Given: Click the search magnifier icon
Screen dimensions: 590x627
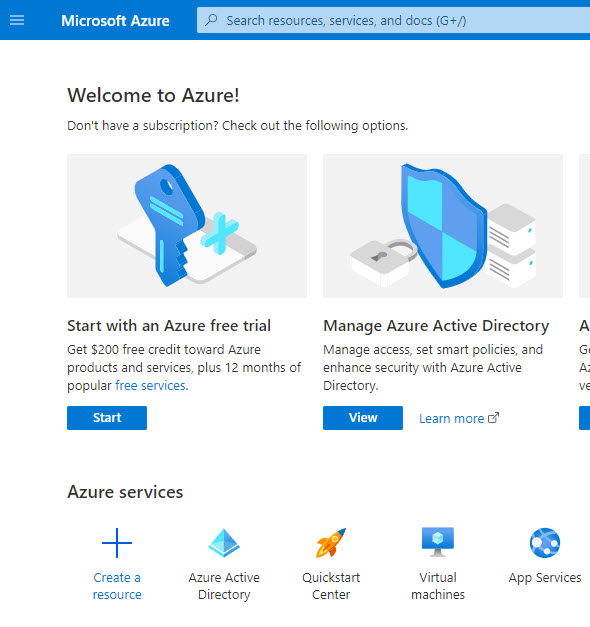Looking at the screenshot, I should [x=211, y=20].
